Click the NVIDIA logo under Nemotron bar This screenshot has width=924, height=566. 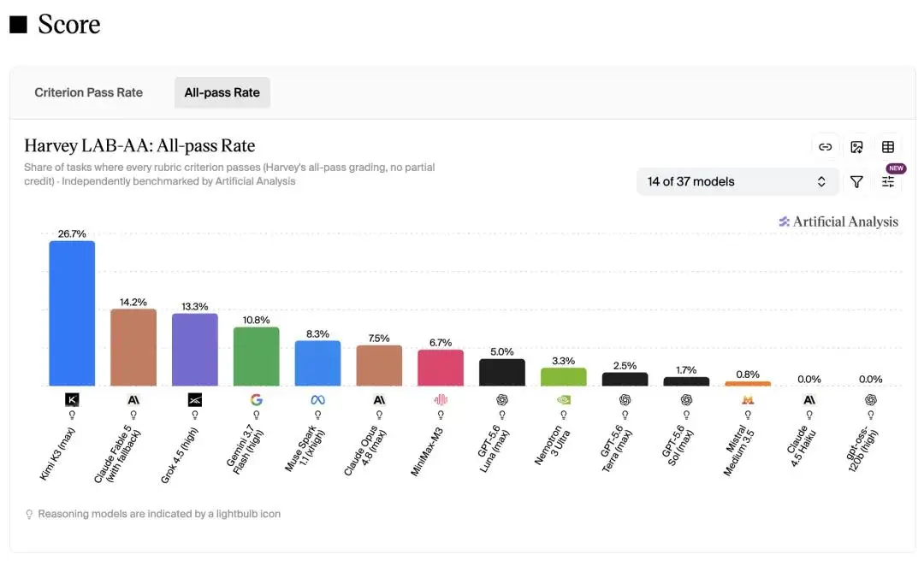pyautogui.click(x=563, y=400)
